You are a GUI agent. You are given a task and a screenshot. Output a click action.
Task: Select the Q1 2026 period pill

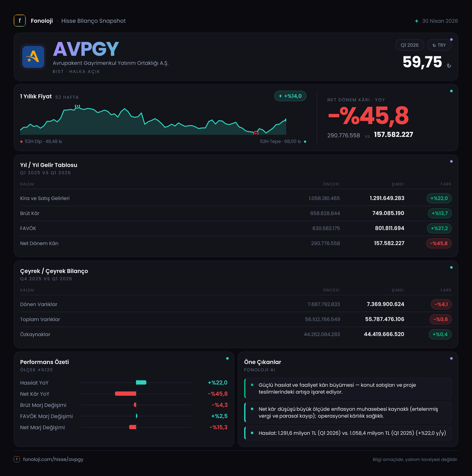(x=409, y=45)
